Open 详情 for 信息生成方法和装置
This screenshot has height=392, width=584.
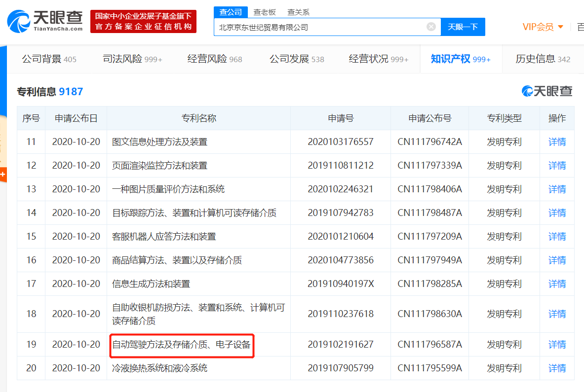pyautogui.click(x=557, y=284)
